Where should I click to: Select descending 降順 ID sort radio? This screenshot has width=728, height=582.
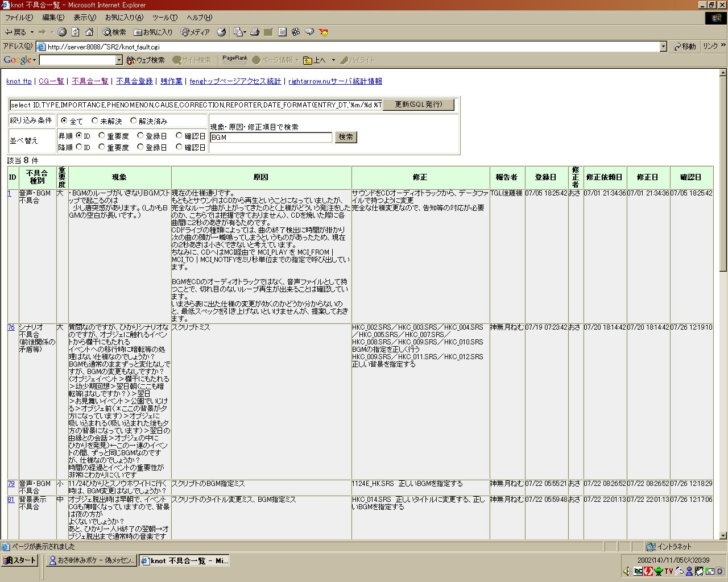click(79, 147)
